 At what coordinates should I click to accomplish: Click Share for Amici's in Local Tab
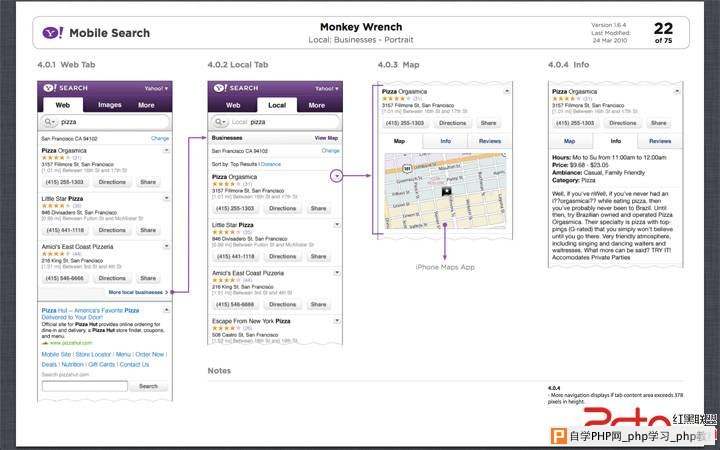pos(318,304)
